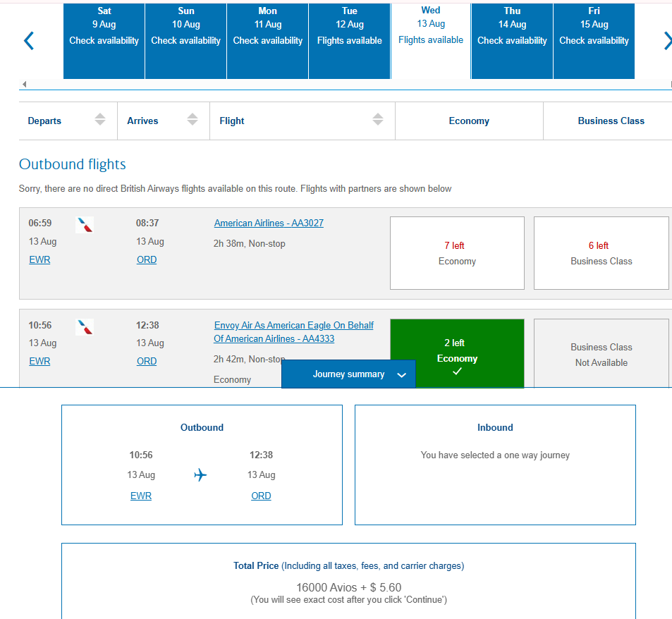672x619 pixels.
Task: Click the 16000 Avios + $ 5.60 price
Action: pos(349,587)
